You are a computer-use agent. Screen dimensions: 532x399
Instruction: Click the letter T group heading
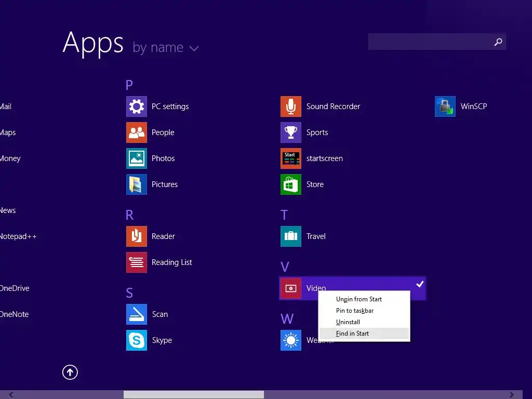(x=284, y=215)
